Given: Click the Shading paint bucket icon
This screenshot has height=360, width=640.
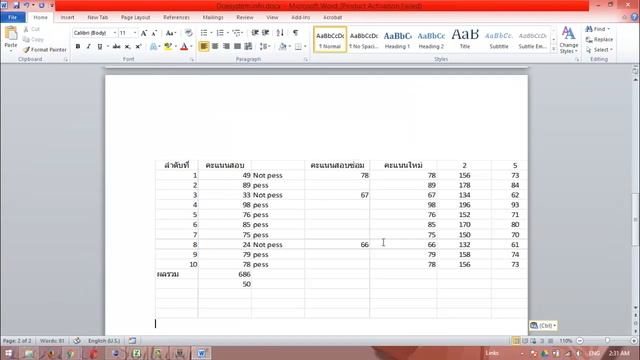Looking at the screenshot, I should 282,47.
